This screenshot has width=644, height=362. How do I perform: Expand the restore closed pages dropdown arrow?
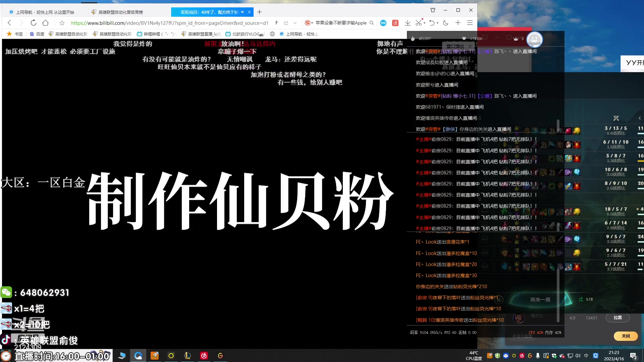pos(438,23)
